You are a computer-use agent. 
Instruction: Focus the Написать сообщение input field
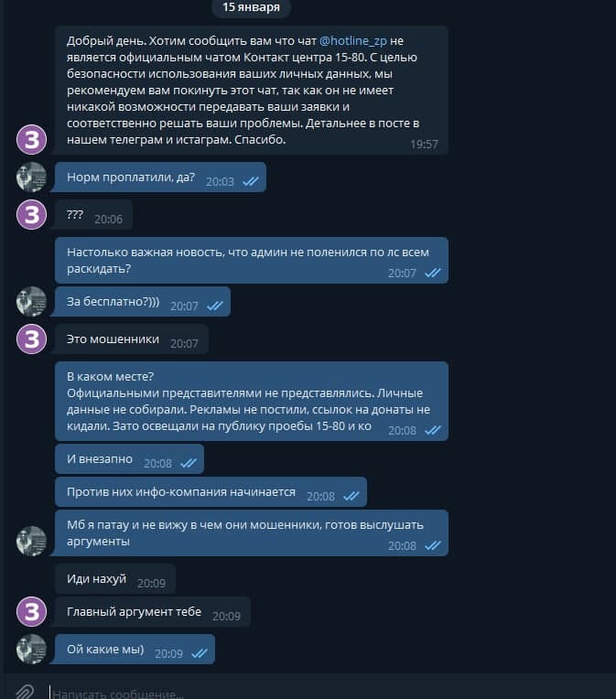point(312,693)
